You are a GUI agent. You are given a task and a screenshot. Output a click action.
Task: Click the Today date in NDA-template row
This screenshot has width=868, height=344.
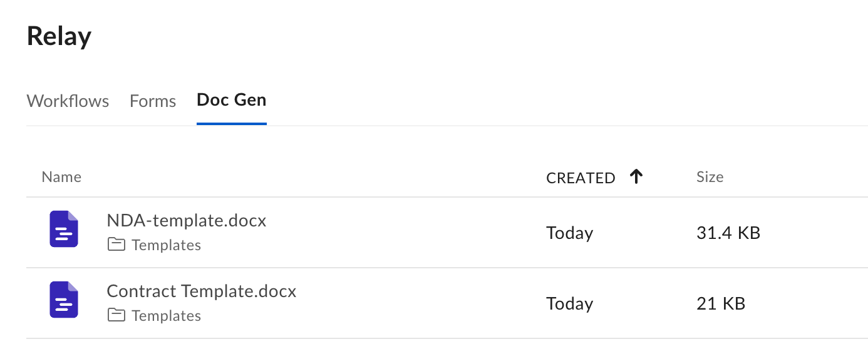tap(569, 233)
